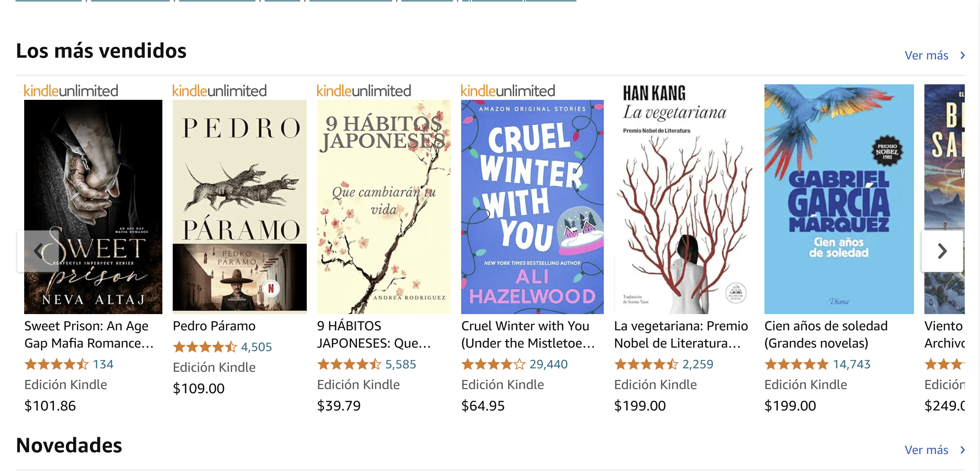Screen dimensions: 980x472
Task: Click star rating of Cien años de soledad
Action: pos(796,364)
